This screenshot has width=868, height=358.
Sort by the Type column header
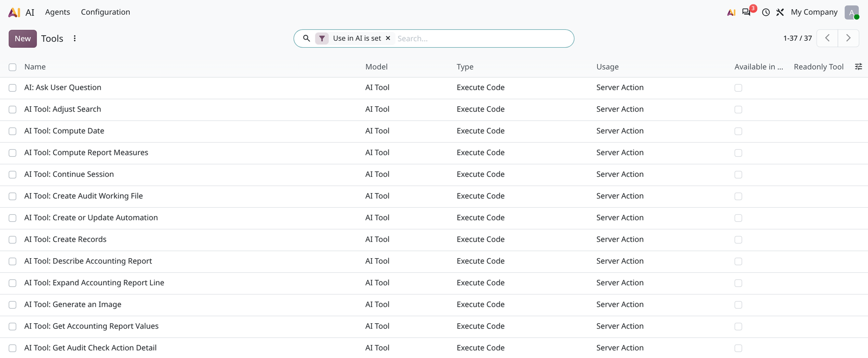465,67
